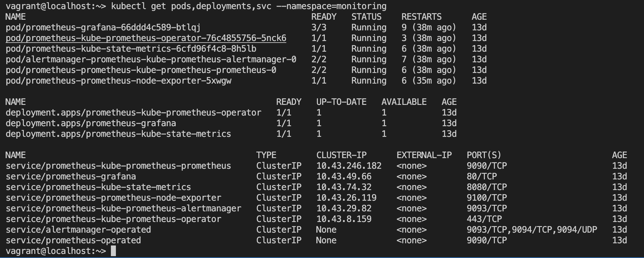This screenshot has height=258, width=644.
Task: Click the CLUSTER-IP column header
Action: (x=341, y=155)
